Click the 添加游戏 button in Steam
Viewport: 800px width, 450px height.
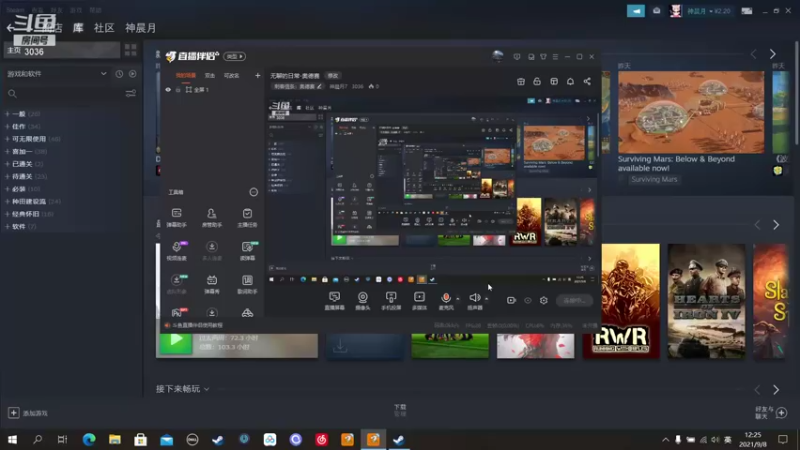(28, 413)
